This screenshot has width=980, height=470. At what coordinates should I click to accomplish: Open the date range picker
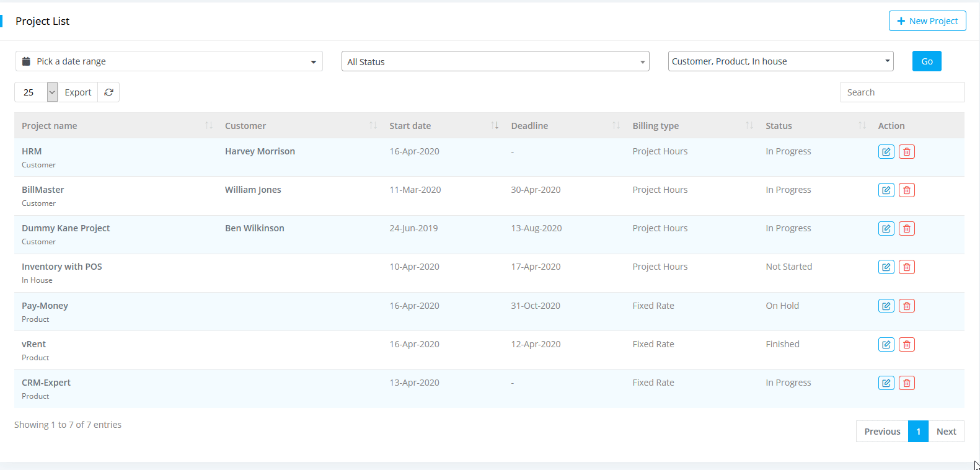[169, 61]
